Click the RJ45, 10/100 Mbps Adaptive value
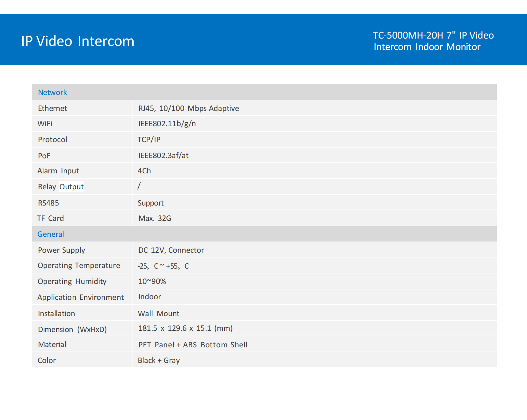 click(188, 108)
